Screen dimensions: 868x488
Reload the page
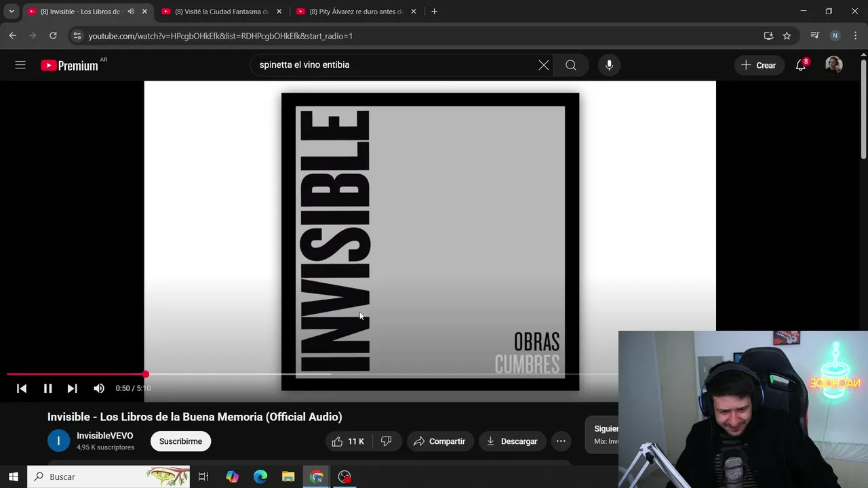(x=53, y=36)
